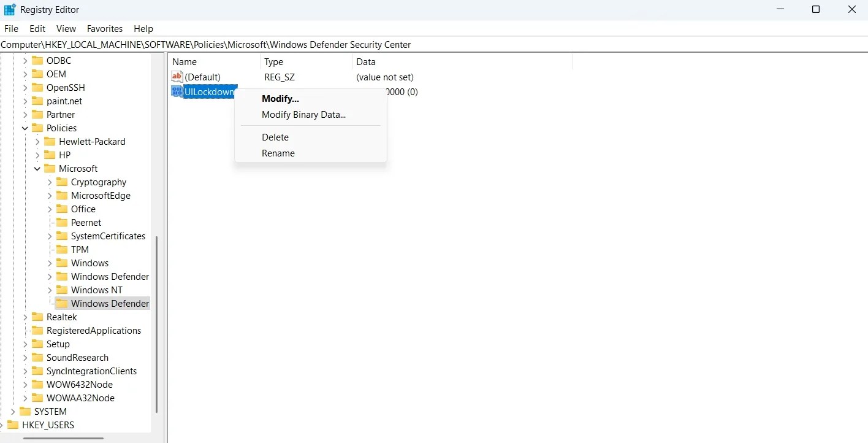The width and height of the screenshot is (868, 443).
Task: Click the REG_DWORD icon beside UILockdown
Action: coord(177,91)
